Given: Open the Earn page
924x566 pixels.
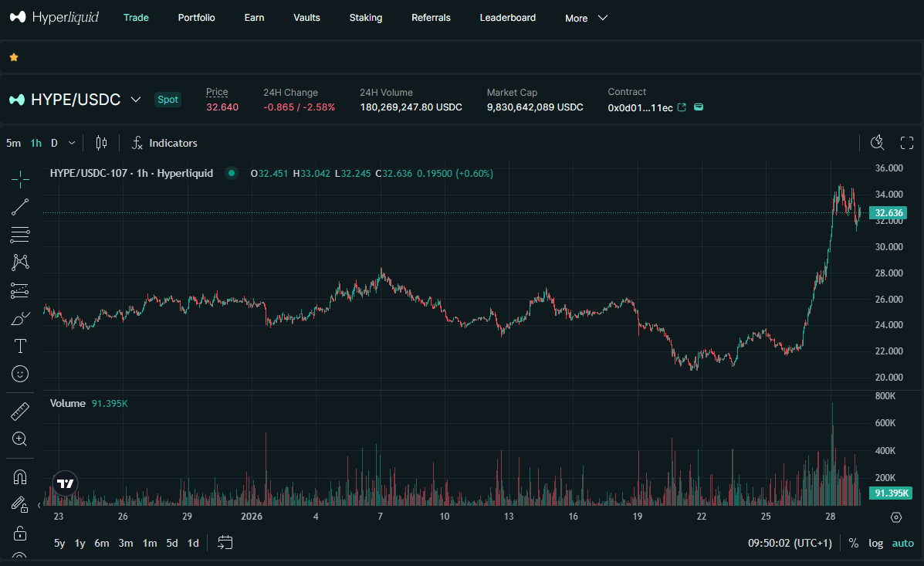Looking at the screenshot, I should click(254, 18).
